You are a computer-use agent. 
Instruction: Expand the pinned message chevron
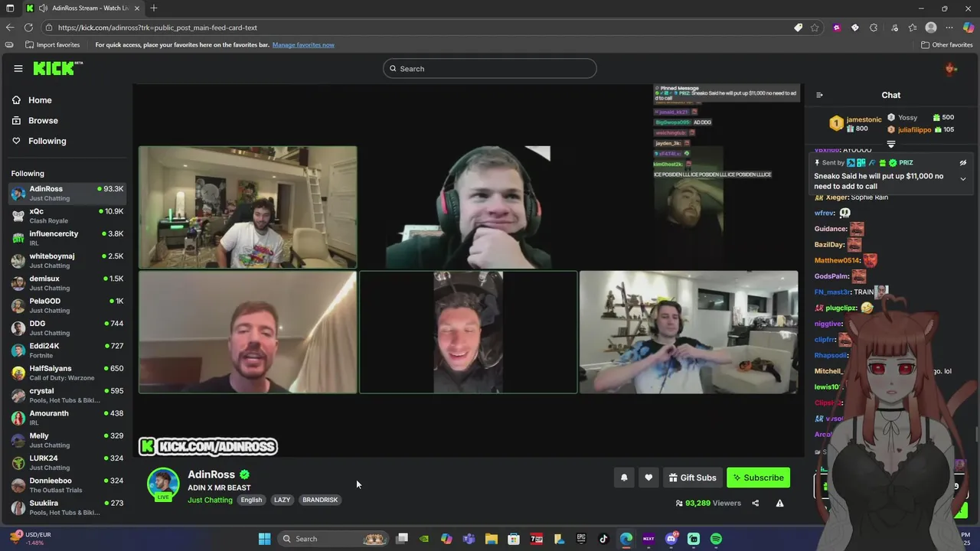click(x=963, y=179)
